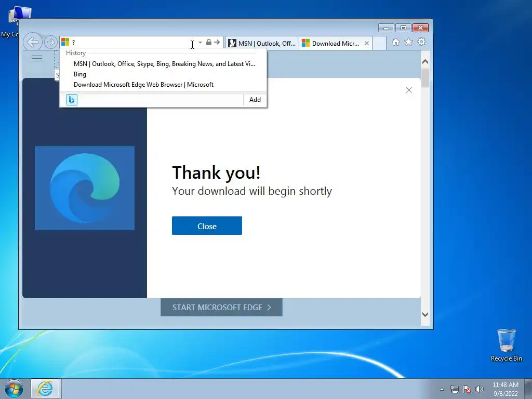Maximize the Internet Explorer window
Viewport: 532px width, 399px height.
403,28
